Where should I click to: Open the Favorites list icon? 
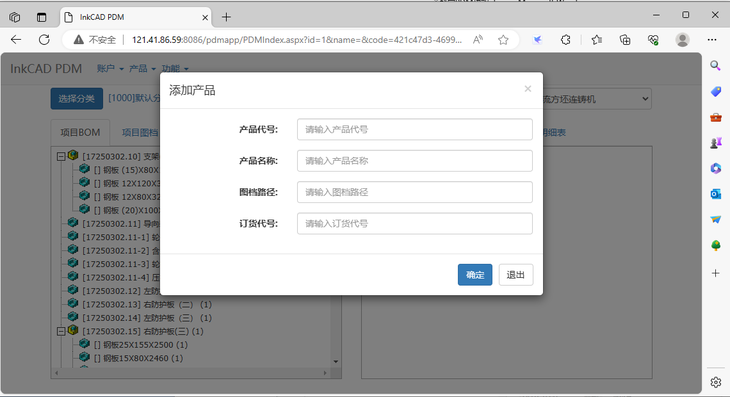tap(596, 40)
